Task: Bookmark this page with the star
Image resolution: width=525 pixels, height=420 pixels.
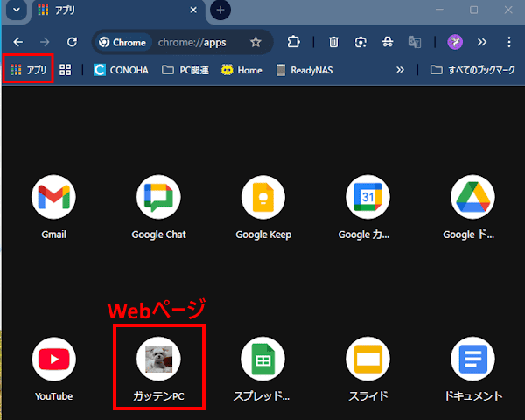Action: click(255, 42)
